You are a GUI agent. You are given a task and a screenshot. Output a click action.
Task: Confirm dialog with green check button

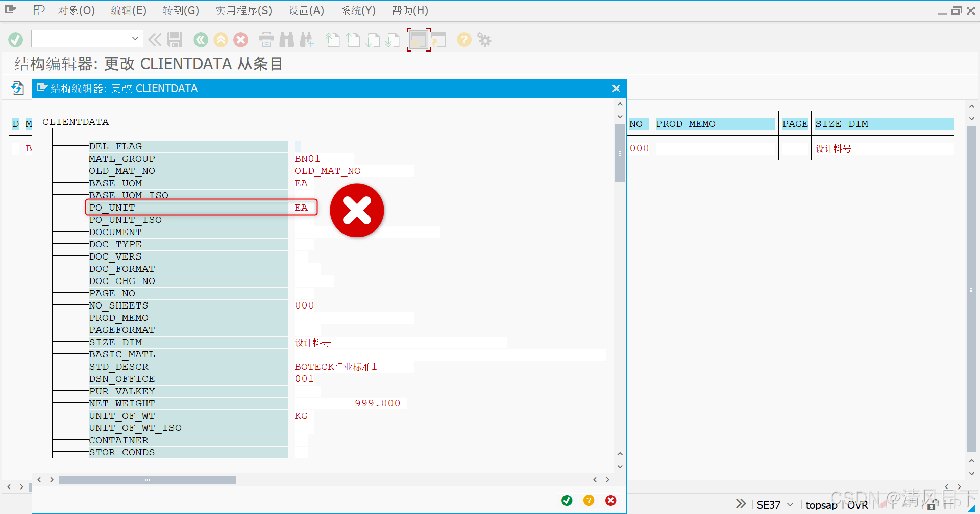pos(567,500)
